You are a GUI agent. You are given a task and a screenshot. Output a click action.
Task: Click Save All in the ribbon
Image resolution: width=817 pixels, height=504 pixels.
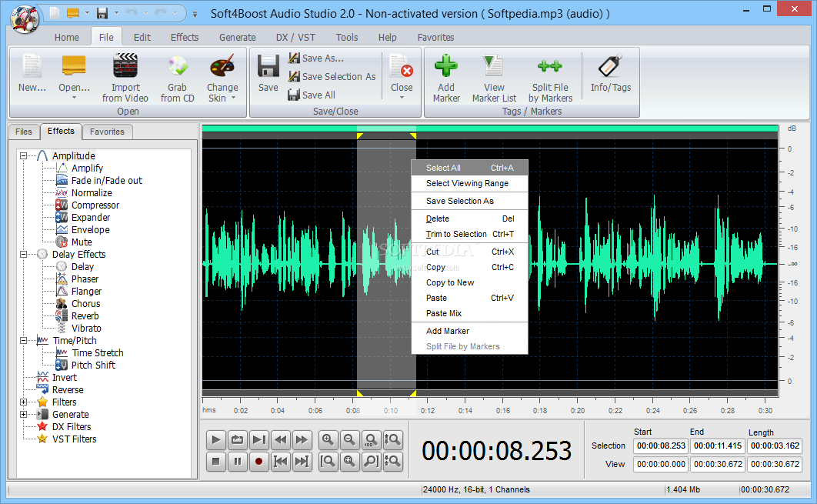coord(312,95)
